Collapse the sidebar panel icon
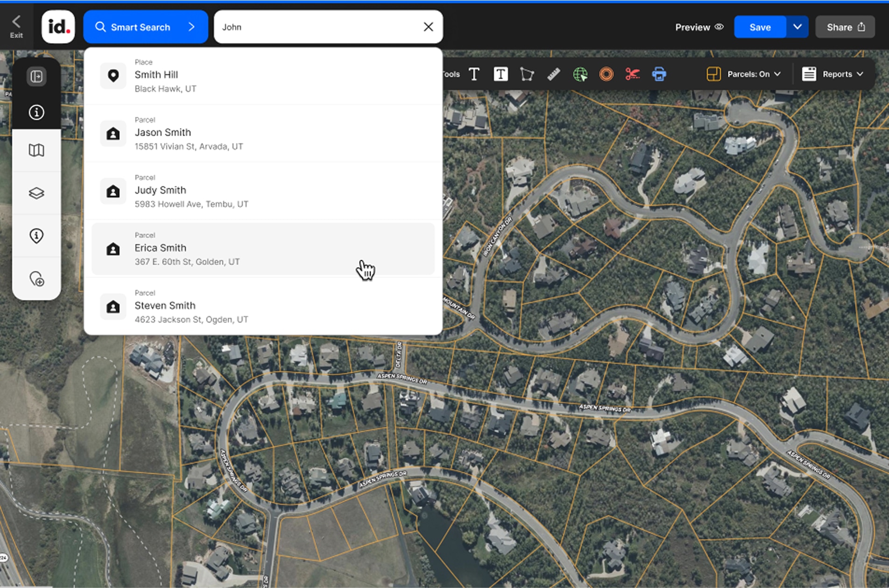This screenshot has width=889, height=588. (x=36, y=76)
